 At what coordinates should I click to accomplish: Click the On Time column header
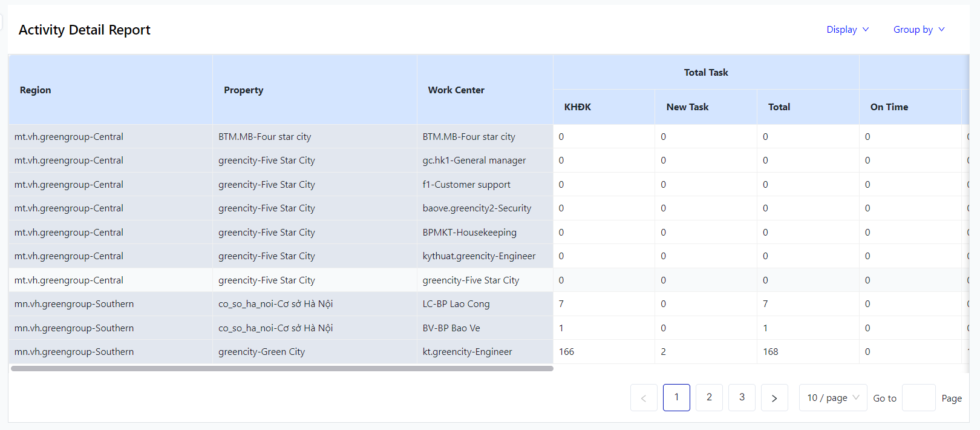pyautogui.click(x=889, y=107)
